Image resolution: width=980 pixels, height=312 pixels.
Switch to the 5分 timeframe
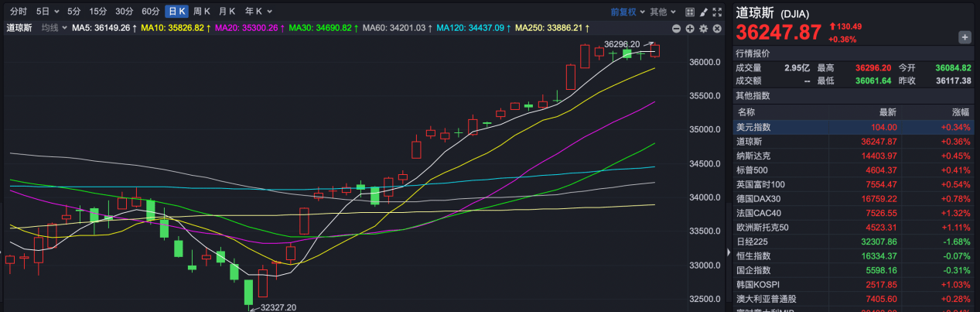73,12
